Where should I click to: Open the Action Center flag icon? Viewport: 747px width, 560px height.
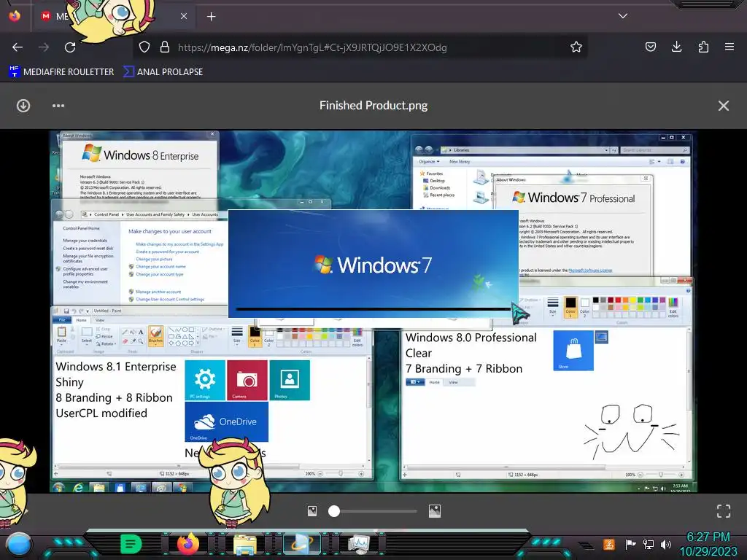point(630,544)
